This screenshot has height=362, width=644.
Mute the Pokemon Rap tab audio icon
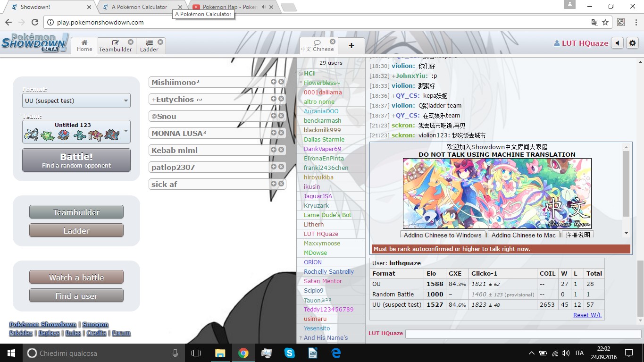click(264, 7)
